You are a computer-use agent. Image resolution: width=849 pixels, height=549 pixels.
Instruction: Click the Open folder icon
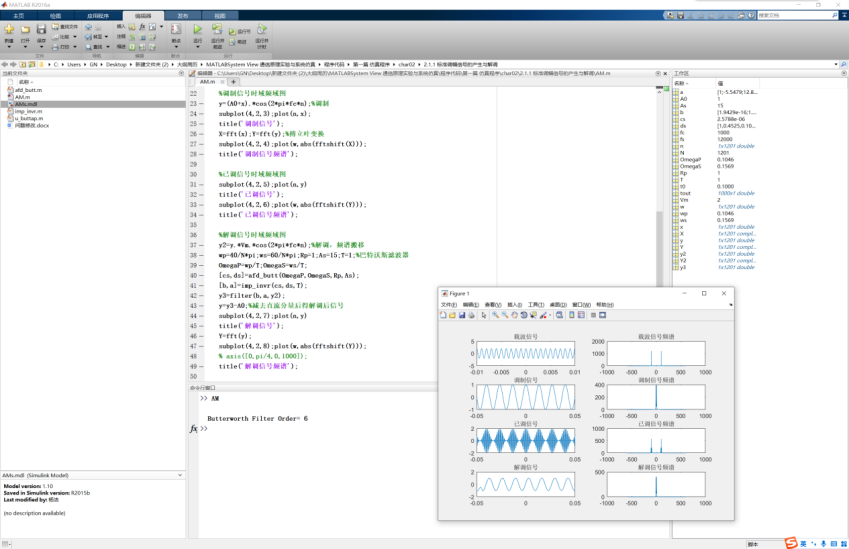click(x=25, y=29)
